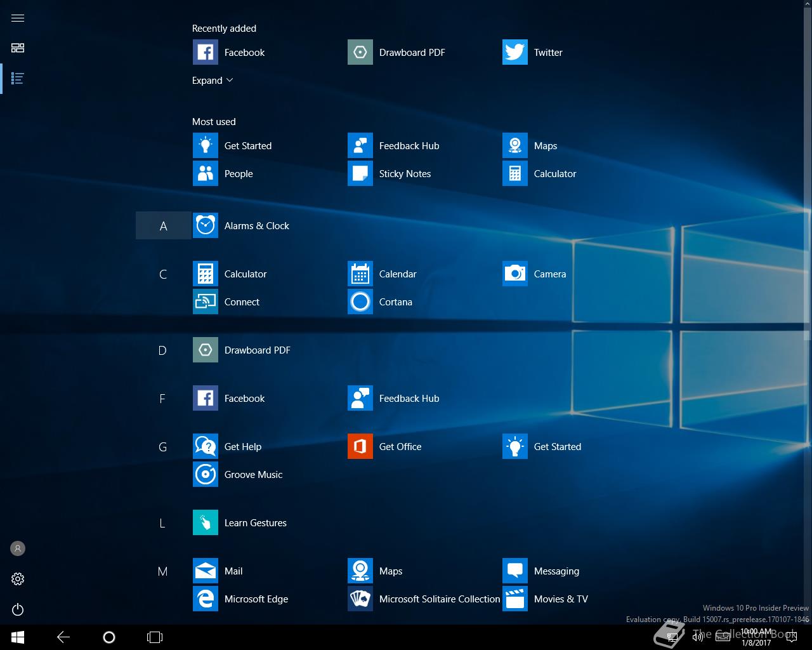Open Facebook icon in F section

(206, 398)
